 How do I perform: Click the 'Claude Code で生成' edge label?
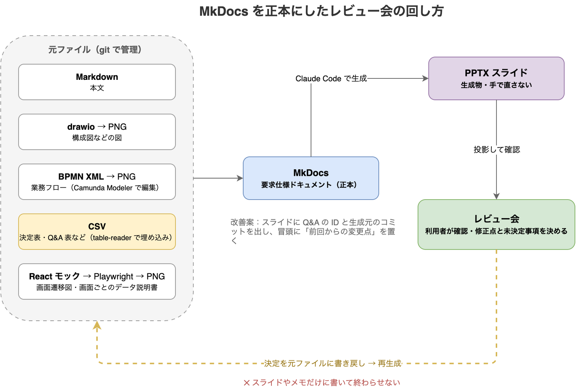[331, 78]
